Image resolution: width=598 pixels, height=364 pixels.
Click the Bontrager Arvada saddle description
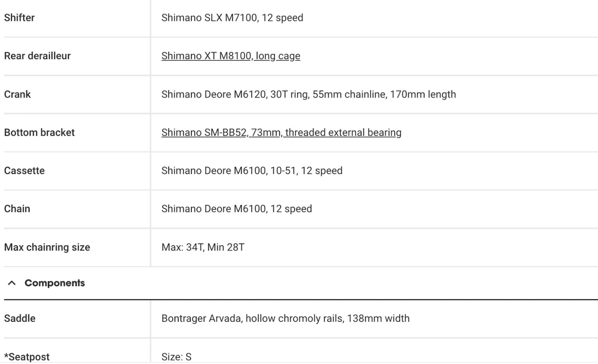pos(285,319)
